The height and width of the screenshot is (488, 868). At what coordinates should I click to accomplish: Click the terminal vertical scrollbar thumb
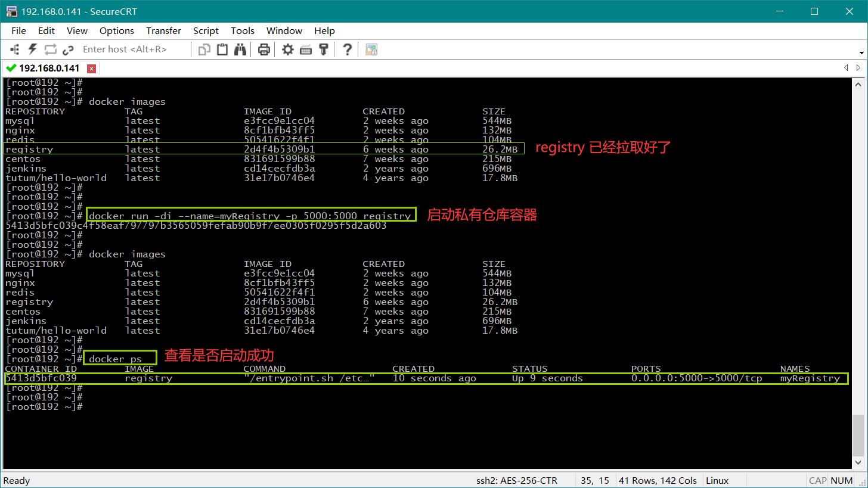point(857,435)
